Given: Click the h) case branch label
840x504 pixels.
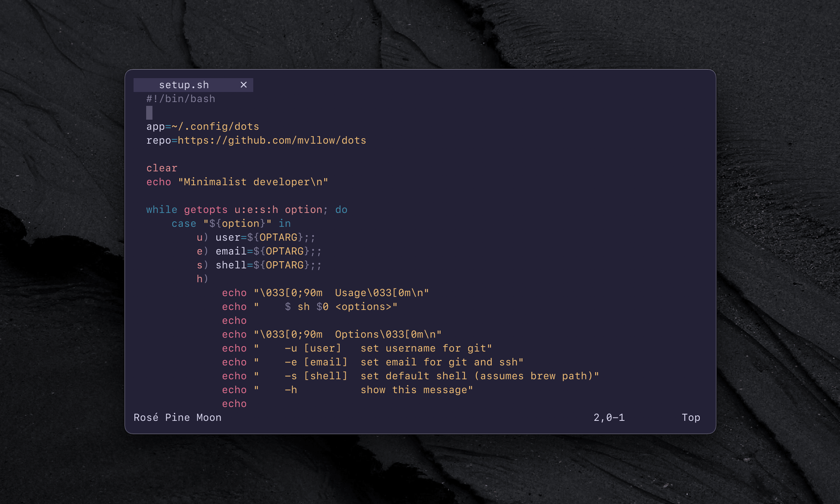Looking at the screenshot, I should tap(202, 278).
